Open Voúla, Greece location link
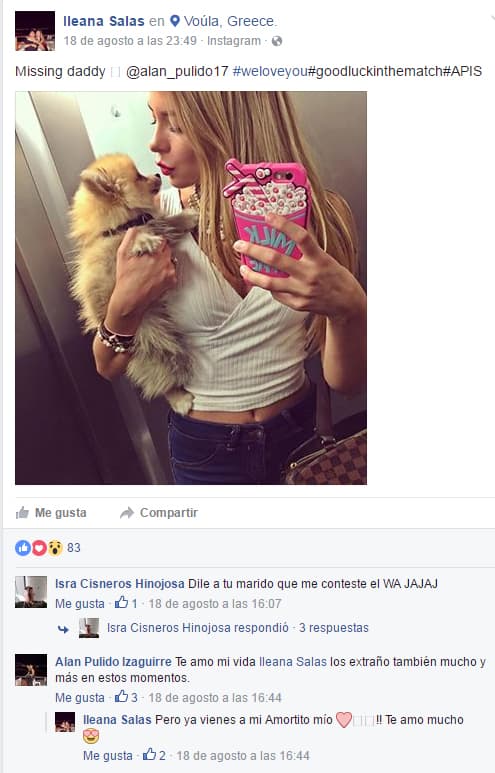 [230, 21]
